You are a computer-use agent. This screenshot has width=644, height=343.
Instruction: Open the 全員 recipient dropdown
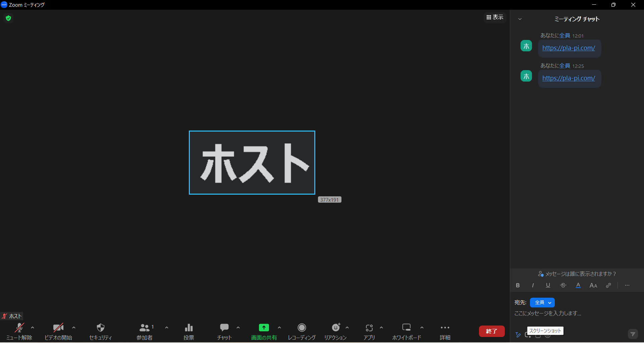coord(542,302)
